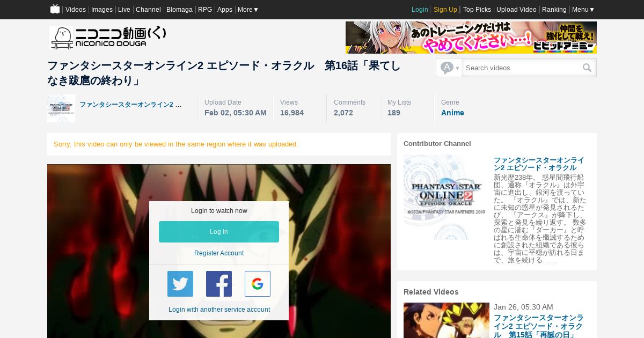Open the related video thumbnail for episode 15
Screen dimensions: 644x338
(x=447, y=320)
